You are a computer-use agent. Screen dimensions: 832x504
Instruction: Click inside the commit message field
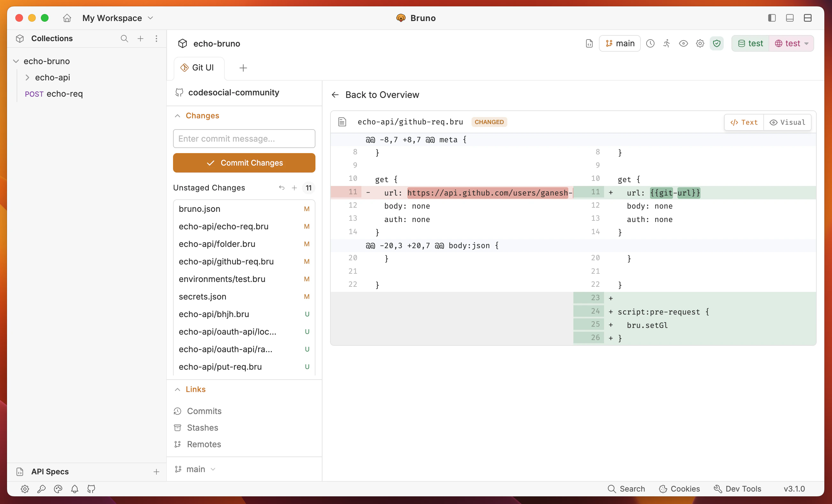tap(244, 138)
